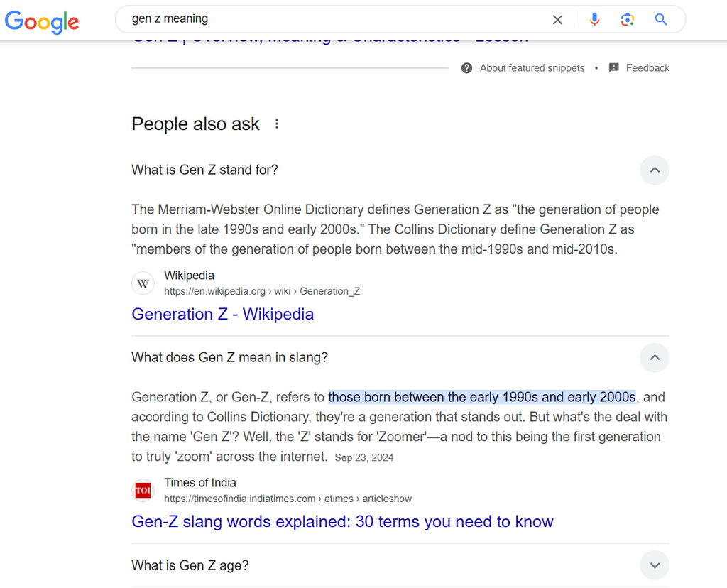Click the Times of India TOI favicon

pyautogui.click(x=143, y=490)
